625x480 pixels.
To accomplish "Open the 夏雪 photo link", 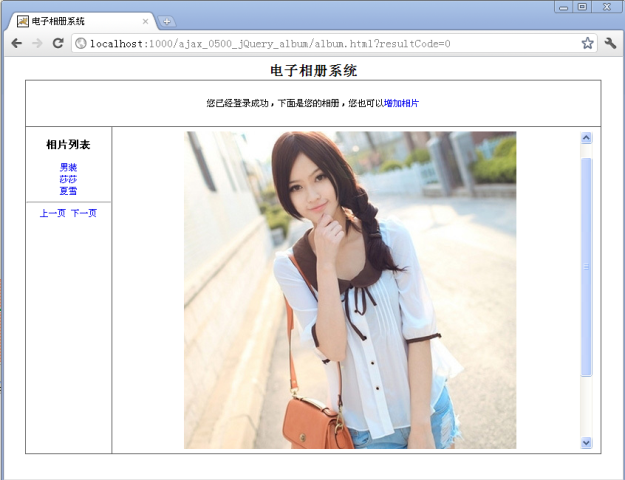I will (x=68, y=191).
